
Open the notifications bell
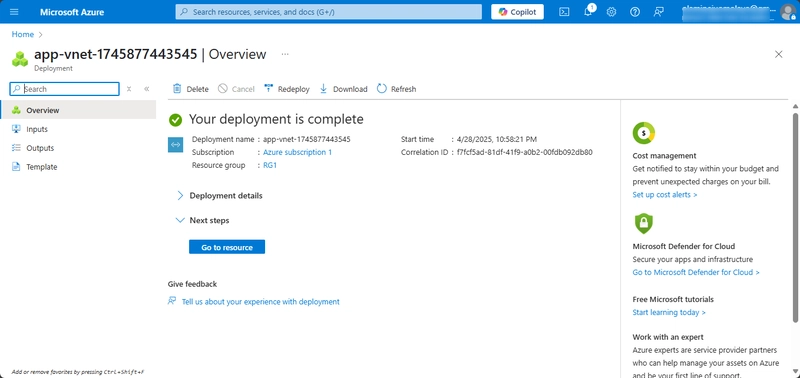588,12
